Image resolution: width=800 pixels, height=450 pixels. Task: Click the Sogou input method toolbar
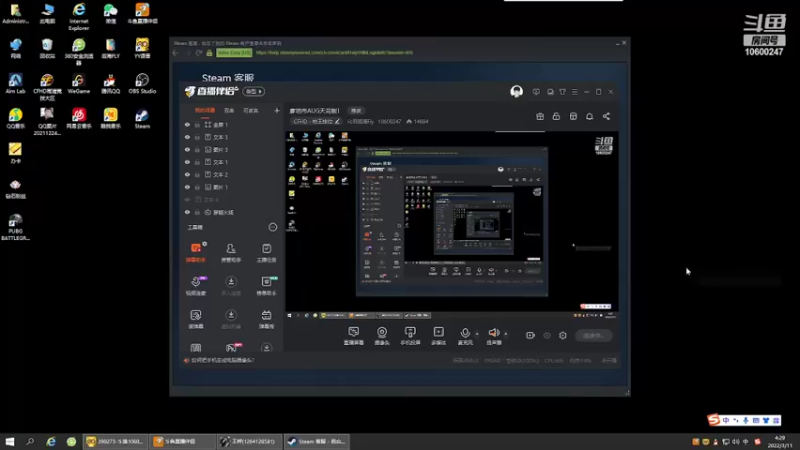pyautogui.click(x=744, y=420)
